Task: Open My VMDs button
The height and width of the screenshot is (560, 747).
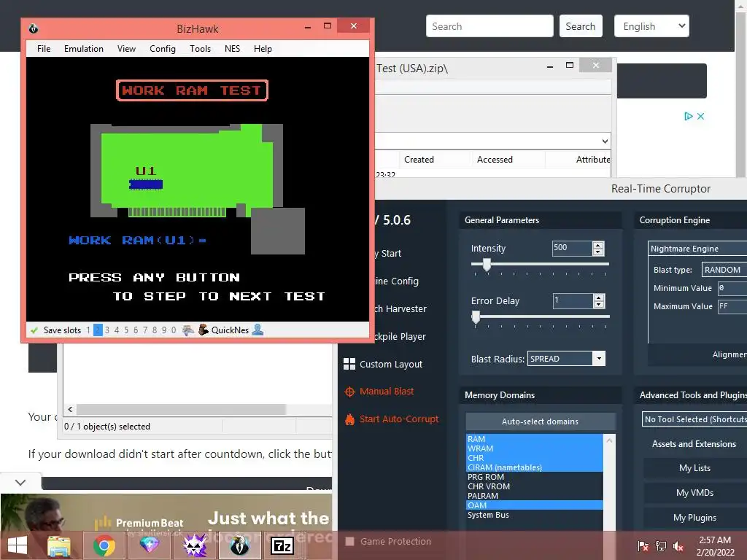Action: tap(694, 493)
